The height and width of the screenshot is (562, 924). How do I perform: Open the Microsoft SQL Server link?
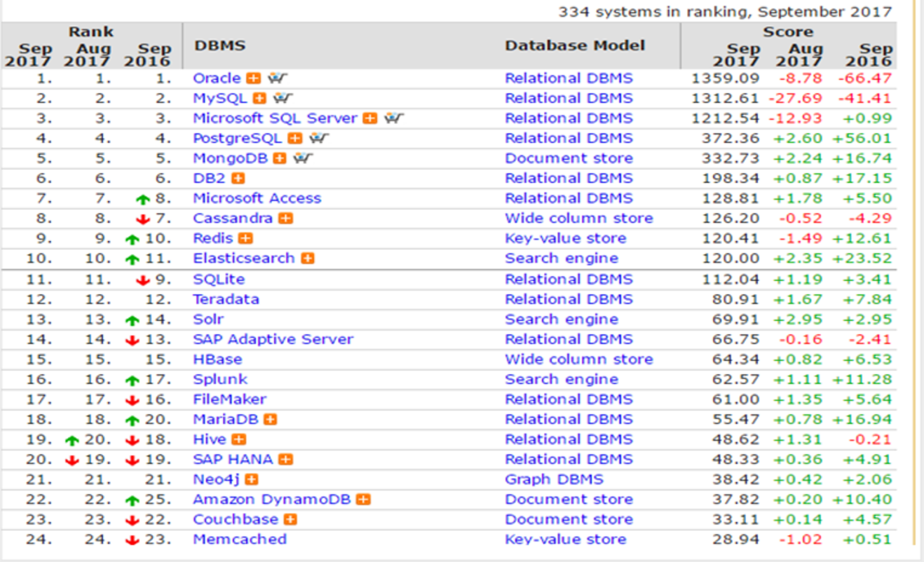pos(276,118)
